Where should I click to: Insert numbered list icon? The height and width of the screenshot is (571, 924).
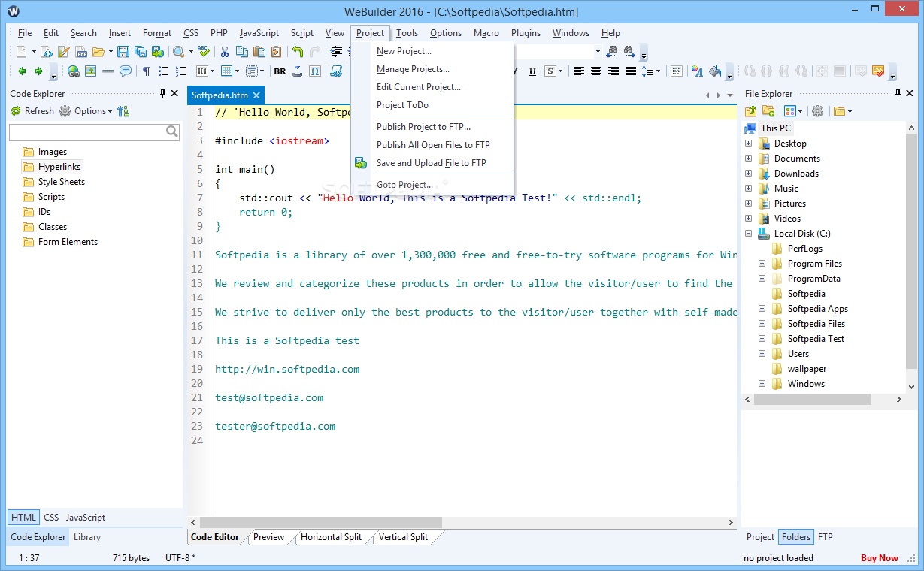181,71
